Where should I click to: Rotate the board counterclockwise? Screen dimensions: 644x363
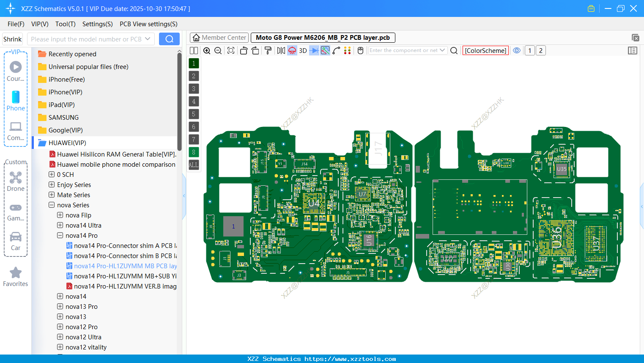244,50
